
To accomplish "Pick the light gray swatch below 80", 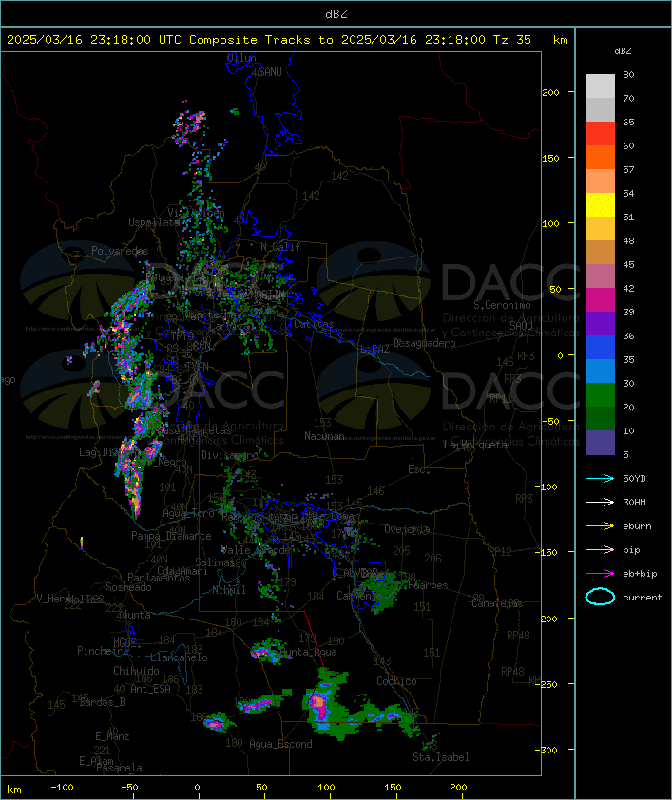I will pos(600,86).
